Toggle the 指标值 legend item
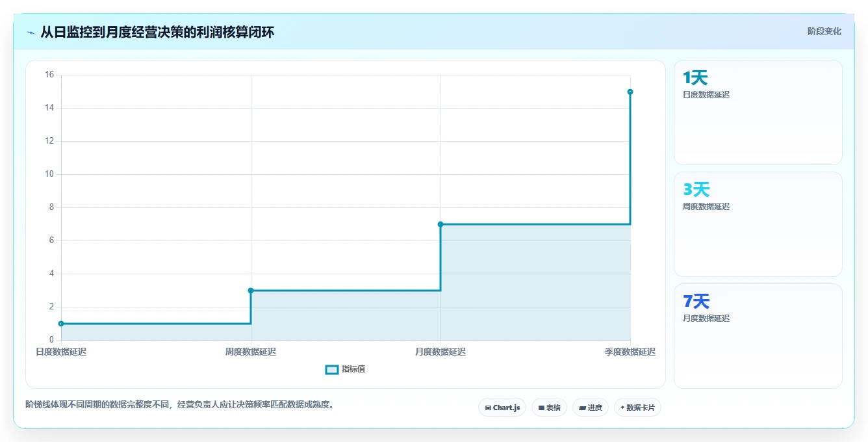Viewport: 868px width, 442px height. coord(345,369)
